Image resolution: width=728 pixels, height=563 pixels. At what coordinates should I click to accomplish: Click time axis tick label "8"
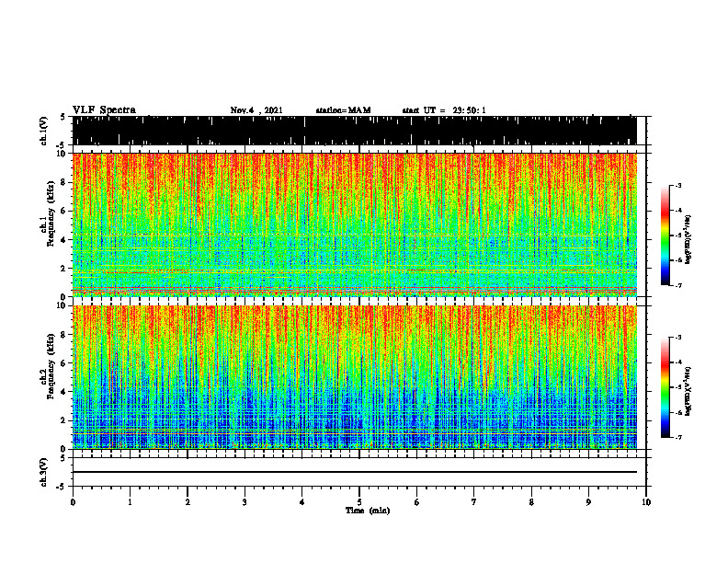(531, 502)
